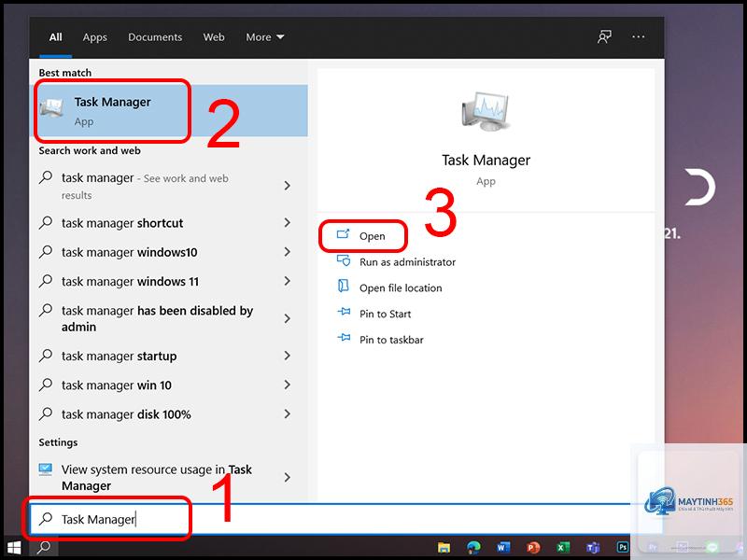Expand 'task manager windows10' suggestion arrow
The image size is (747, 560).
click(288, 252)
